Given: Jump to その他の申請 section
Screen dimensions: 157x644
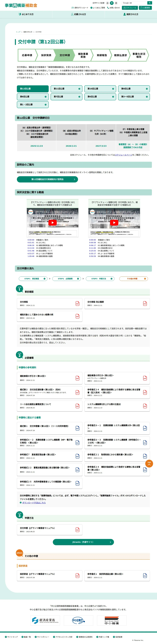Looking at the screenshot, I should click(134, 278).
